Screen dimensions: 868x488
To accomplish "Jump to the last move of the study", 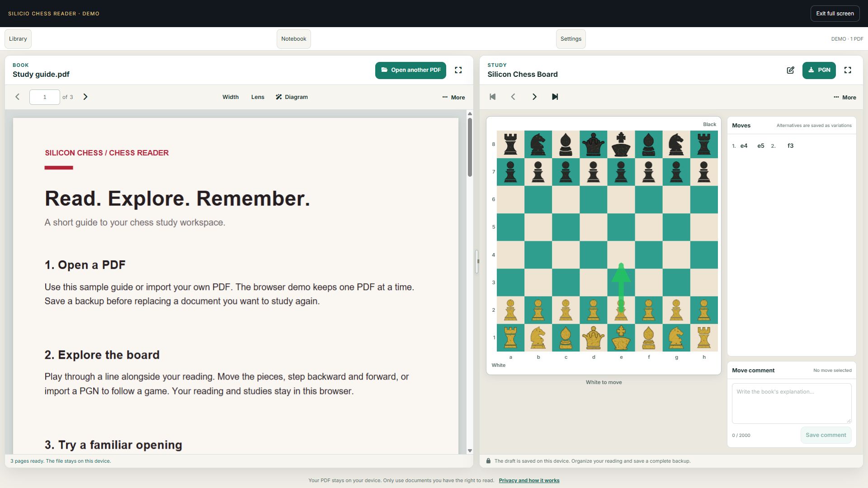I will 555,97.
